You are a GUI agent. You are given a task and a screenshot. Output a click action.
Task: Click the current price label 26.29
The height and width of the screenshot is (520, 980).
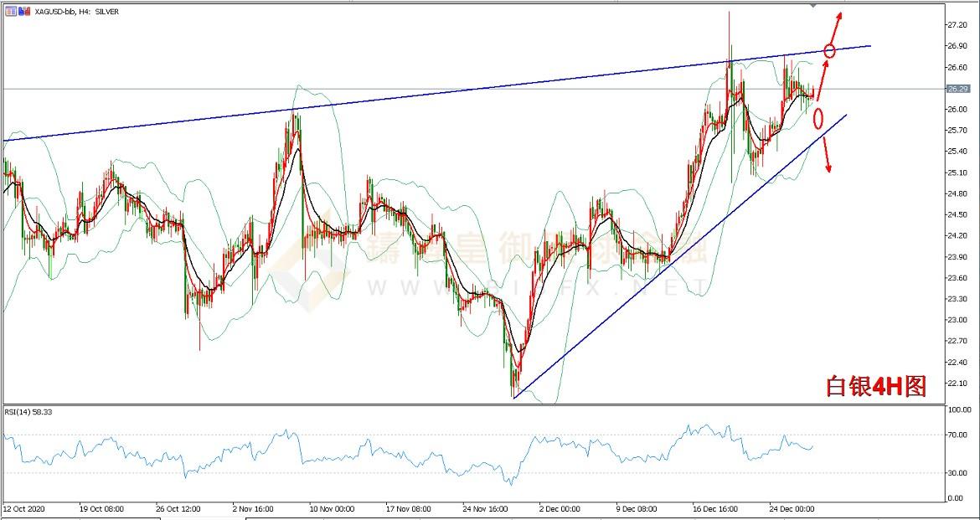957,89
